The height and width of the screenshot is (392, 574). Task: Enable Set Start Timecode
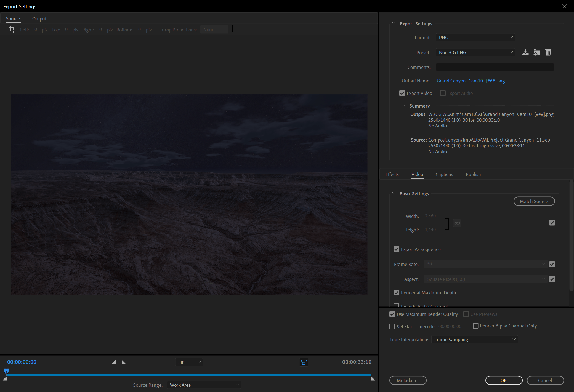[x=392, y=326]
